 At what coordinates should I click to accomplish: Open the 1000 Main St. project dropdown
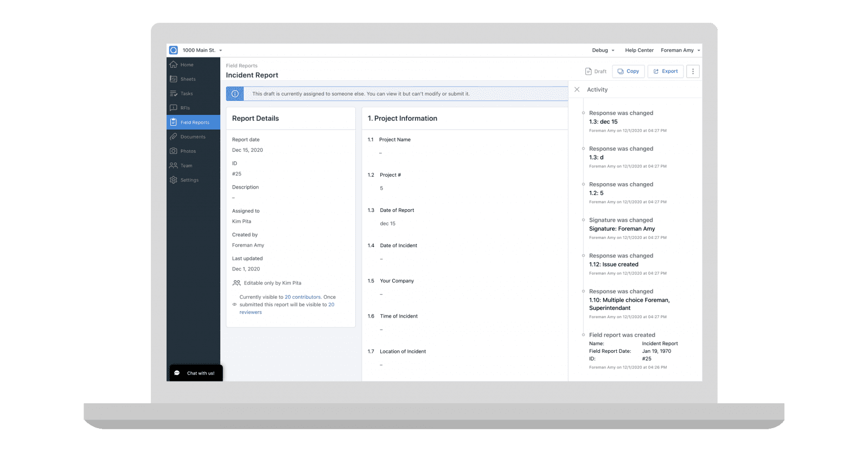coord(202,50)
